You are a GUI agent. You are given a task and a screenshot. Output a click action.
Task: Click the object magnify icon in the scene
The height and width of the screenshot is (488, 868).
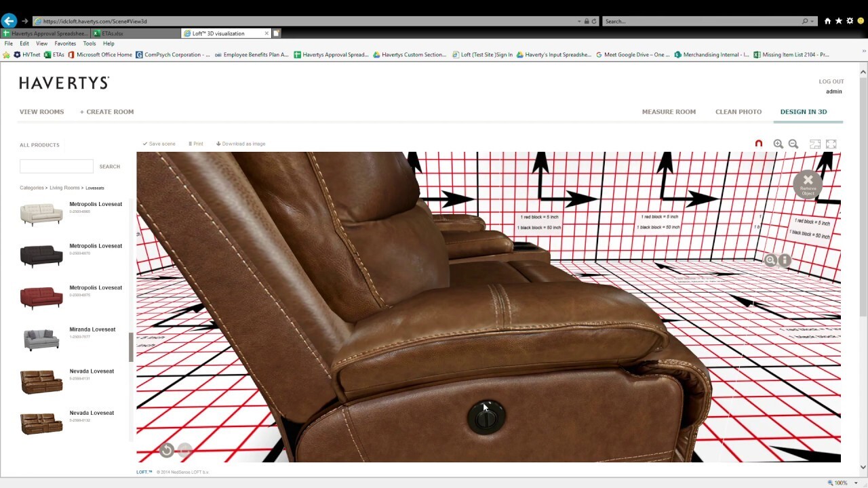(x=770, y=260)
